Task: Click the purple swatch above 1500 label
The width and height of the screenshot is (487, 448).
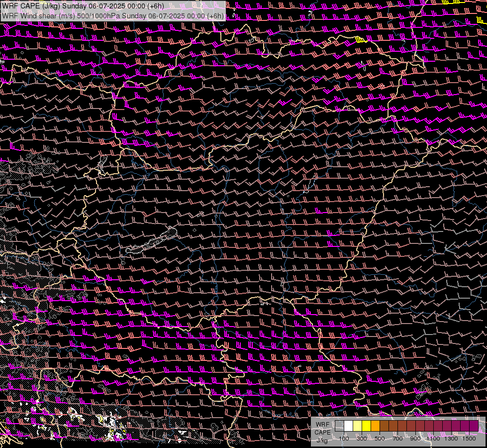Action: 474,426
